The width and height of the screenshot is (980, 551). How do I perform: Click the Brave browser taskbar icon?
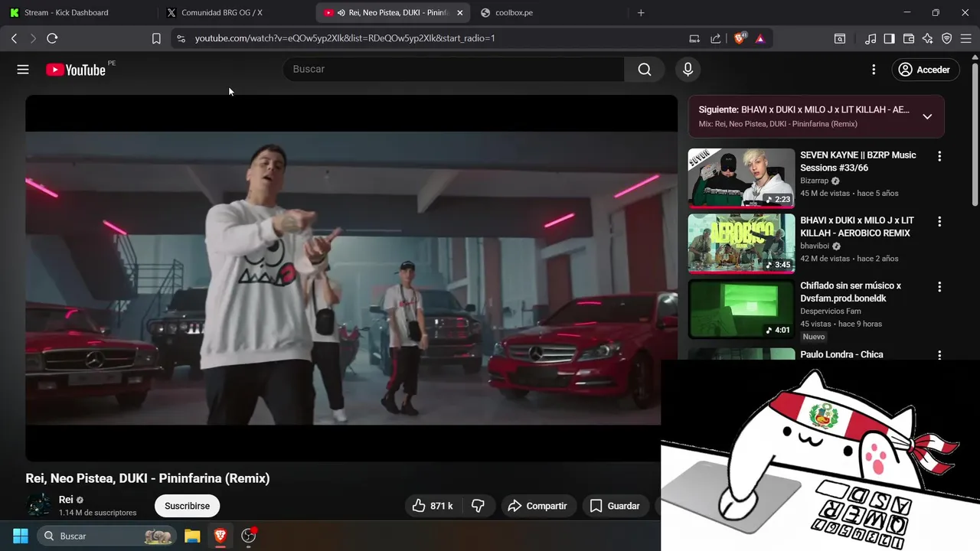pos(220,536)
